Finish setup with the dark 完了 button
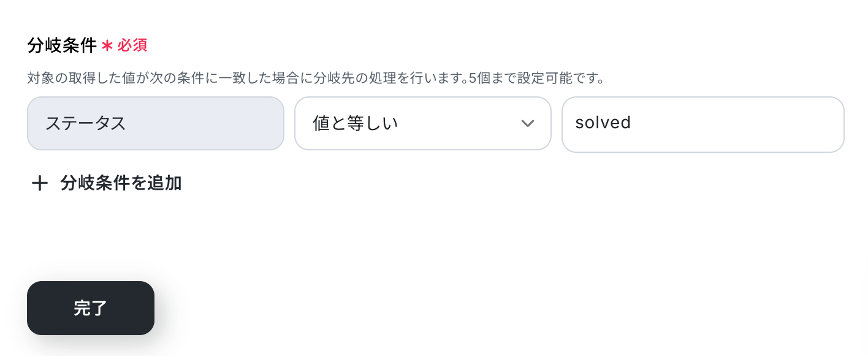868x356 pixels. (91, 308)
